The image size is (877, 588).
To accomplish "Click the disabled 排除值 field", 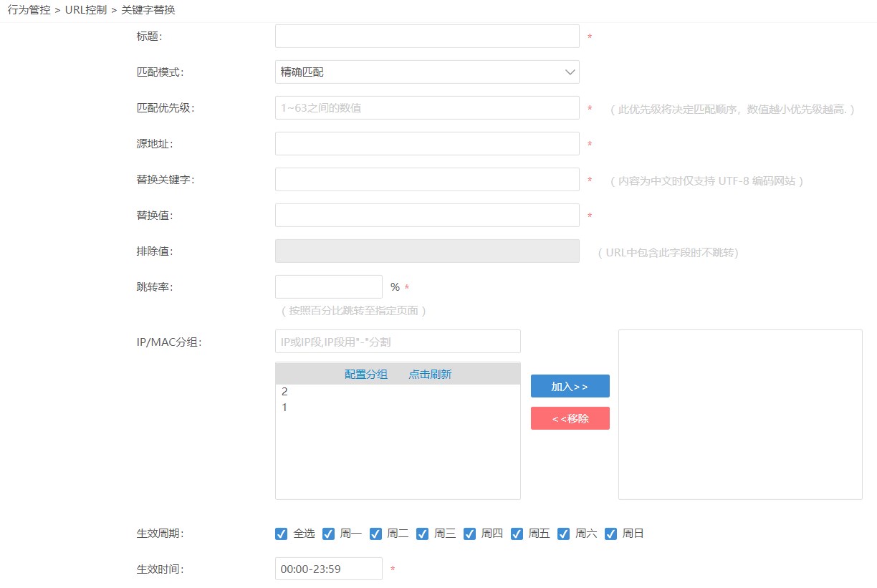I will [x=427, y=251].
